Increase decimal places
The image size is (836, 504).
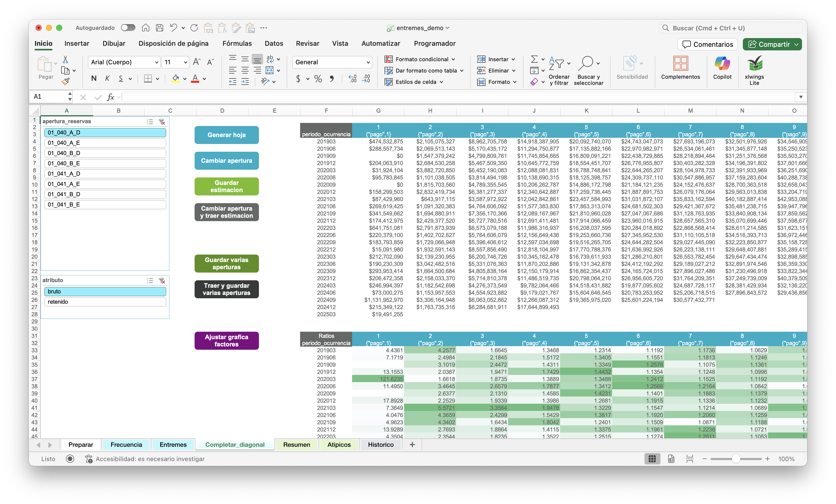click(353, 79)
